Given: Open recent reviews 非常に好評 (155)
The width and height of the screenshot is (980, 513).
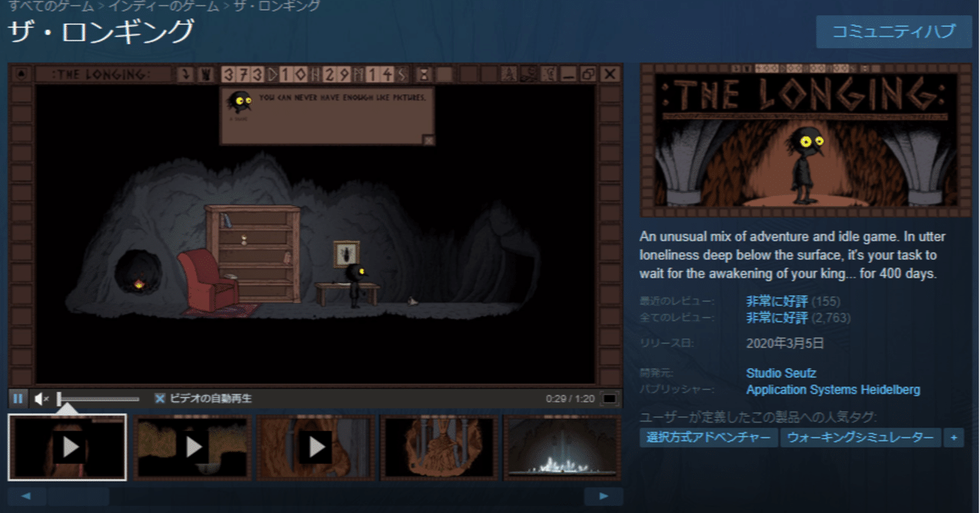Looking at the screenshot, I should (x=792, y=302).
